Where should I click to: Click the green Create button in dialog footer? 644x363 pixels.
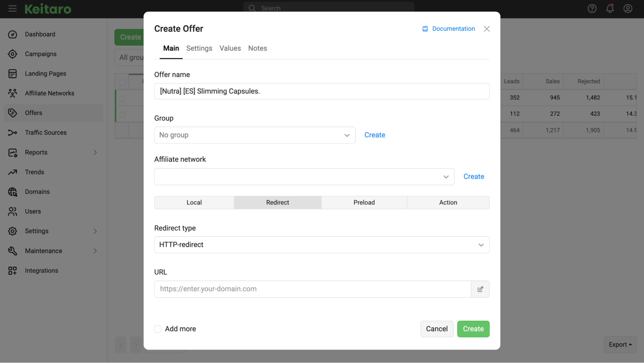[473, 329]
